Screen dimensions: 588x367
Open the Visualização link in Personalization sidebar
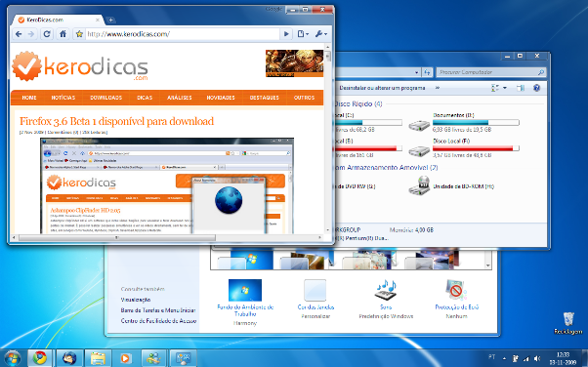[136, 300]
